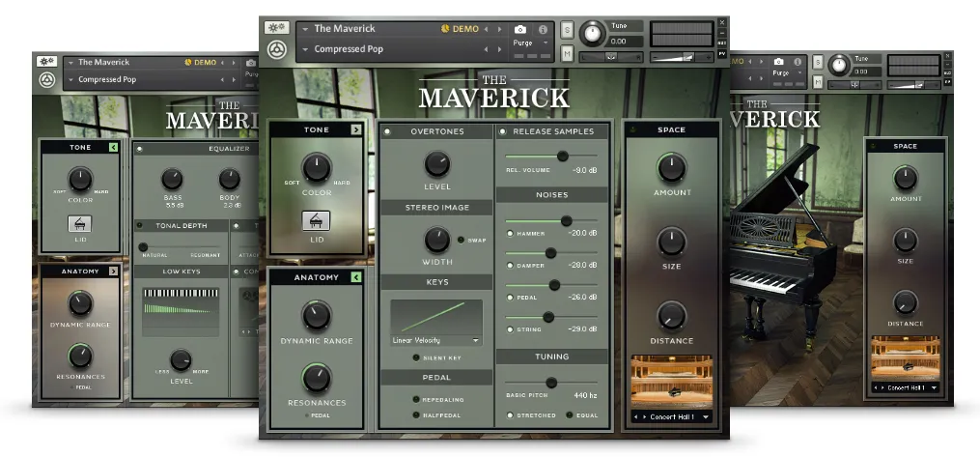Click the TONE panel arrow in center window
Viewport: 980px width, 457px height.
(x=356, y=129)
